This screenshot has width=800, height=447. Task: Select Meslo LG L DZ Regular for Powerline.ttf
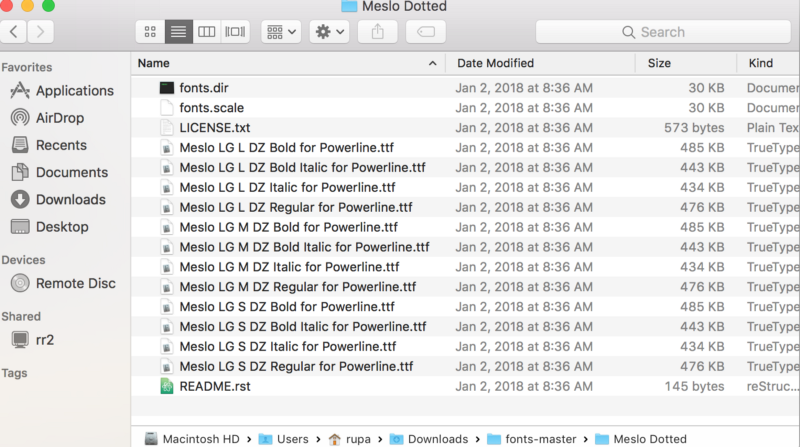pos(296,207)
